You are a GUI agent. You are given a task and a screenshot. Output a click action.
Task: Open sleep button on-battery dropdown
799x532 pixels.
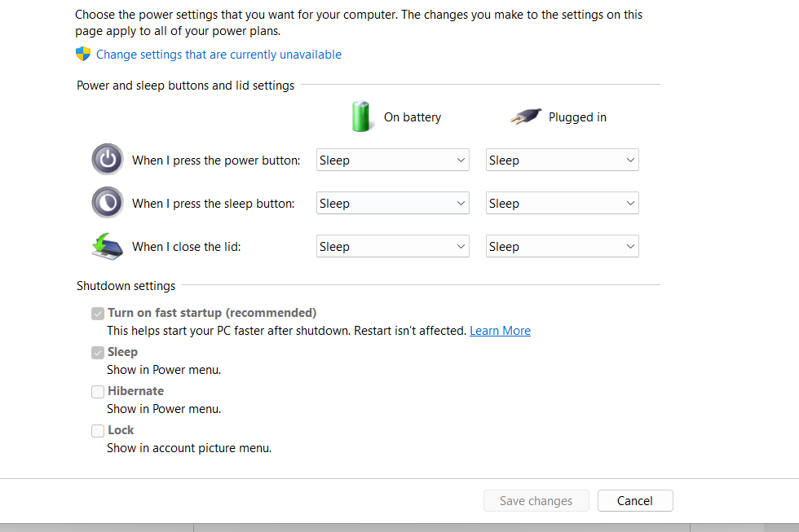click(x=392, y=204)
